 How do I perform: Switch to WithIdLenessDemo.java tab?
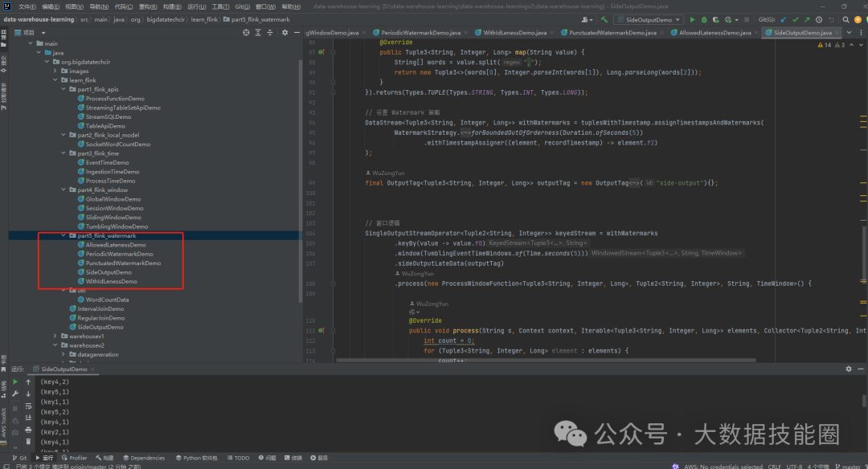(x=514, y=33)
